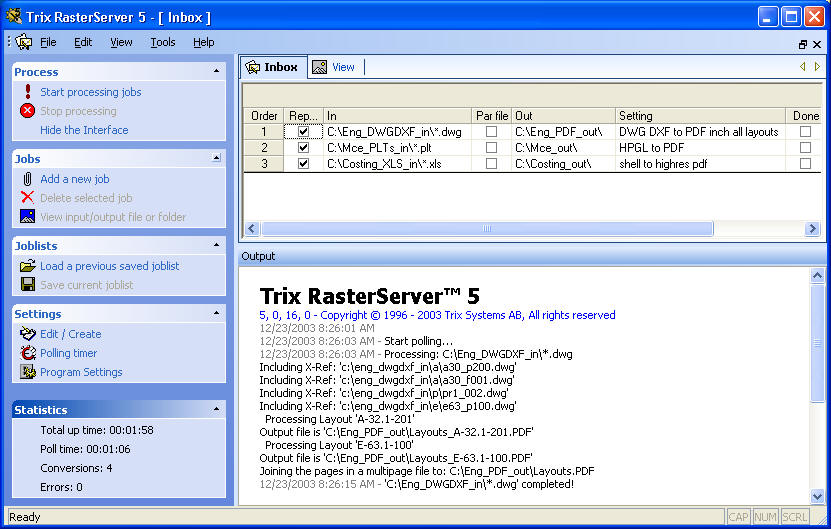The image size is (831, 529).
Task: Open the File menu
Action: pos(48,42)
